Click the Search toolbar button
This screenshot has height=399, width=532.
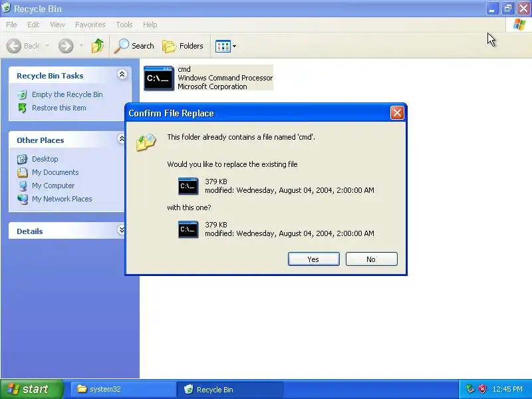[134, 46]
